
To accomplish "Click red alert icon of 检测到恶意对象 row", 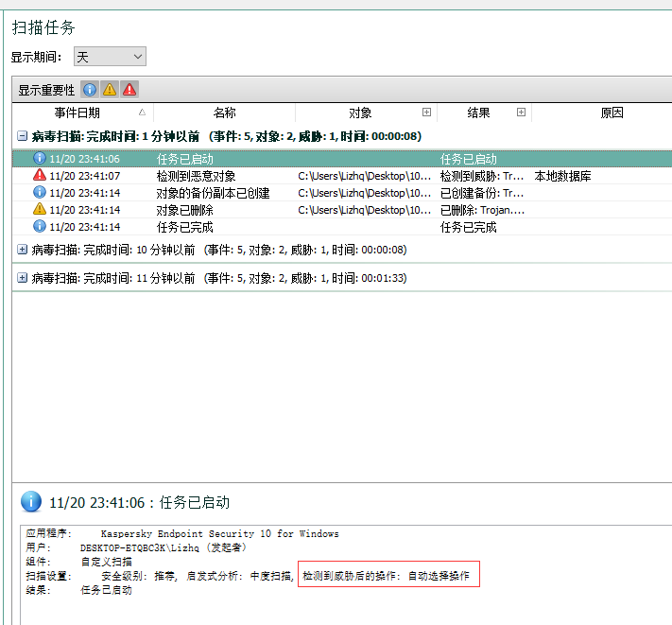I will pos(40,176).
